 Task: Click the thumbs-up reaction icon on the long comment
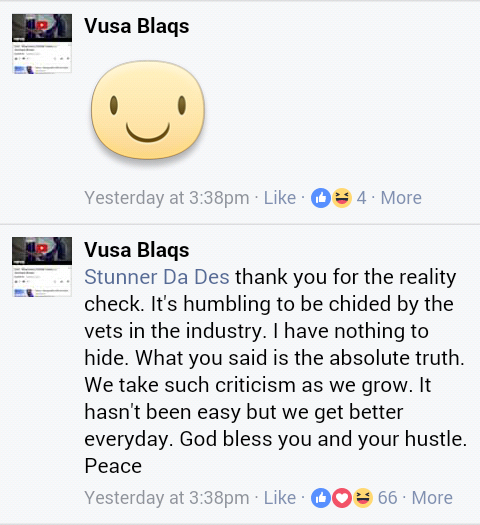(x=321, y=498)
